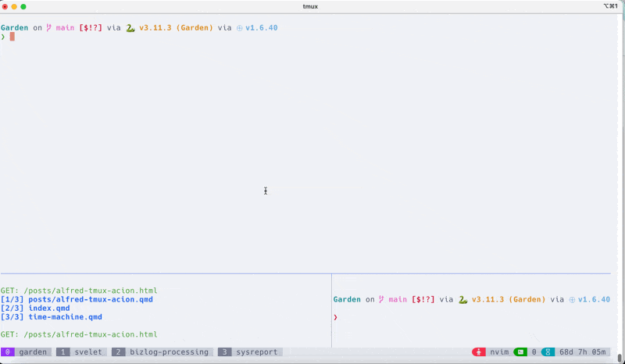Click the git branch icon in top pane prompt
The image size is (625, 364).
point(48,27)
